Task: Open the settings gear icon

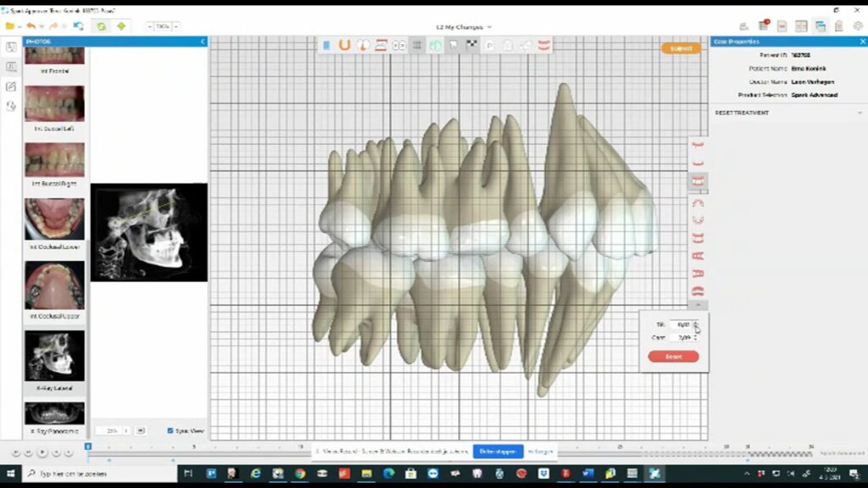Action: [x=857, y=26]
